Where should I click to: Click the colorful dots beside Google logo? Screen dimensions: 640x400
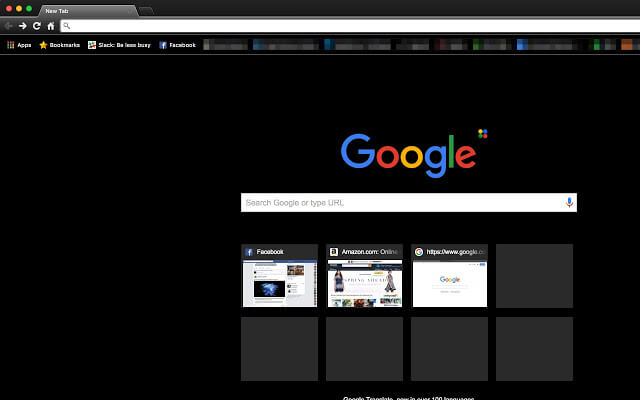pyautogui.click(x=482, y=133)
